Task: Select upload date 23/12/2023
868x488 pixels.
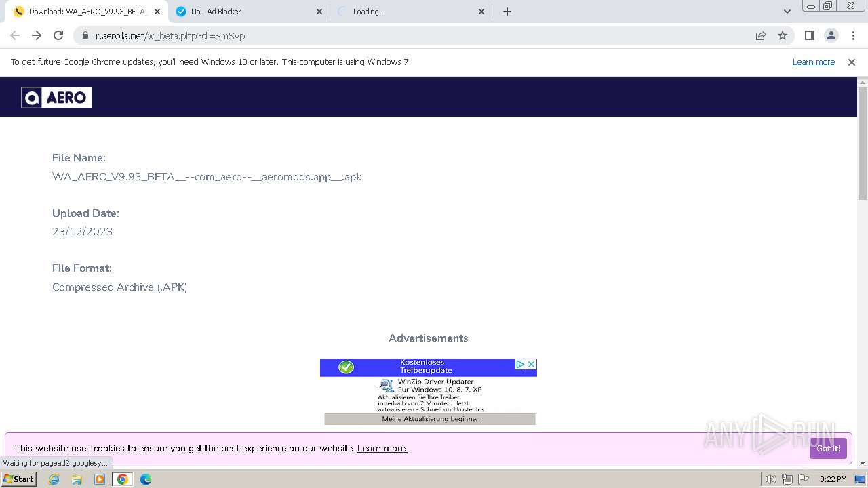Action: [x=83, y=232]
